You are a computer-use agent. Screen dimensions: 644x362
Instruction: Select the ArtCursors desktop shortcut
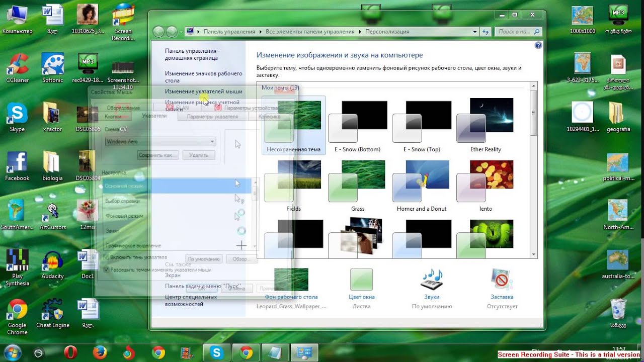[53, 215]
